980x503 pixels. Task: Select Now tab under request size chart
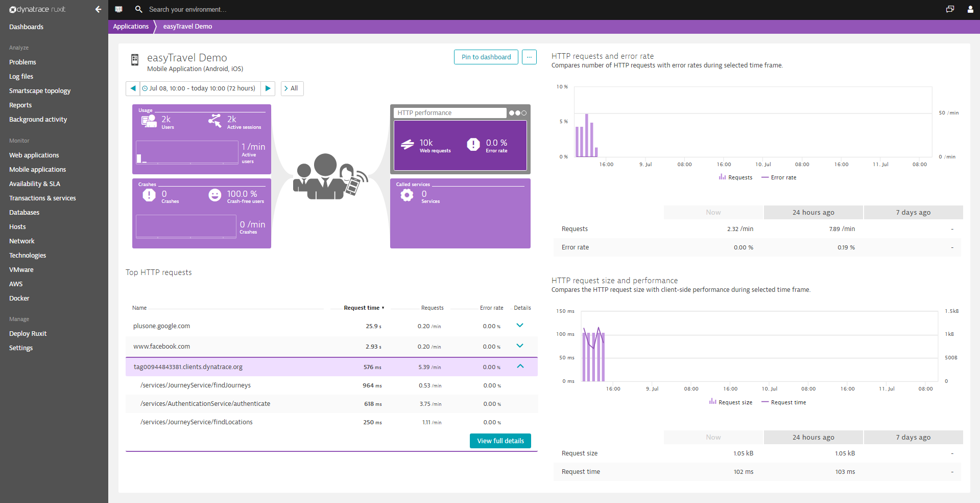click(x=713, y=437)
